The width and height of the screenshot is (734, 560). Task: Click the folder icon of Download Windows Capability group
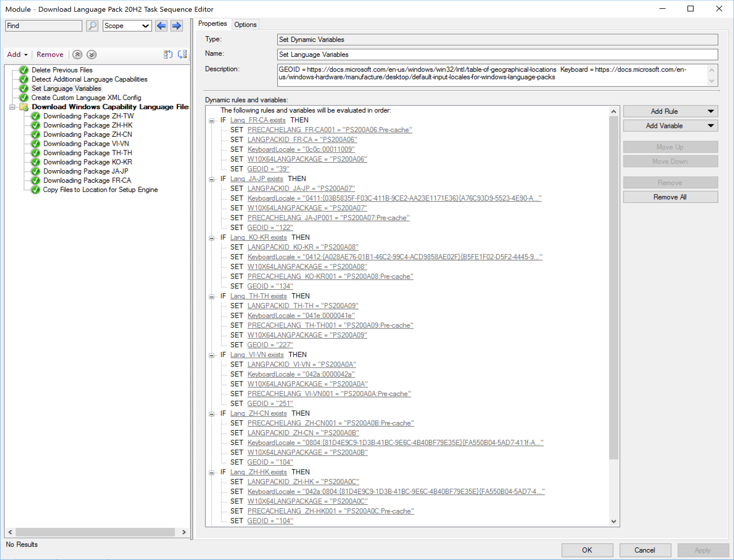pos(24,107)
